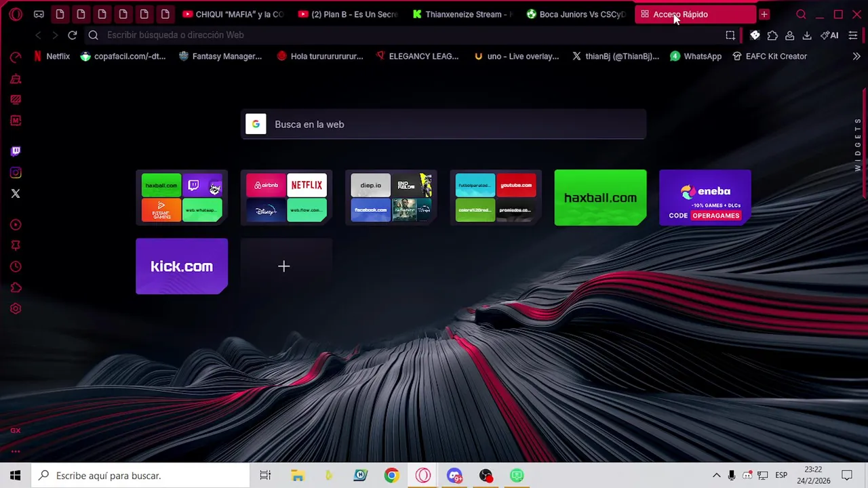The width and height of the screenshot is (868, 488).
Task: Open the Netflix bookmark
Action: click(52, 56)
